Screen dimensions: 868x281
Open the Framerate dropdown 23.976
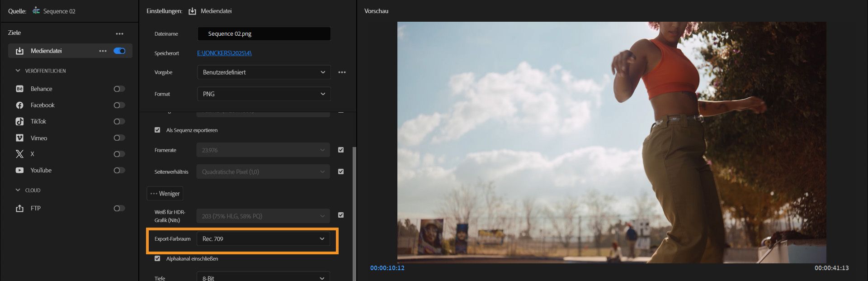263,150
